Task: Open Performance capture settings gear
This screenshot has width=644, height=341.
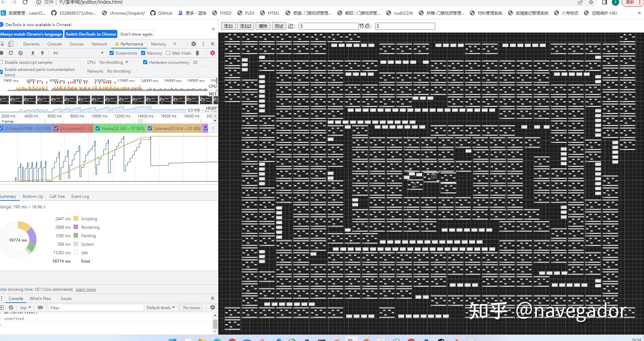Action: (x=212, y=53)
